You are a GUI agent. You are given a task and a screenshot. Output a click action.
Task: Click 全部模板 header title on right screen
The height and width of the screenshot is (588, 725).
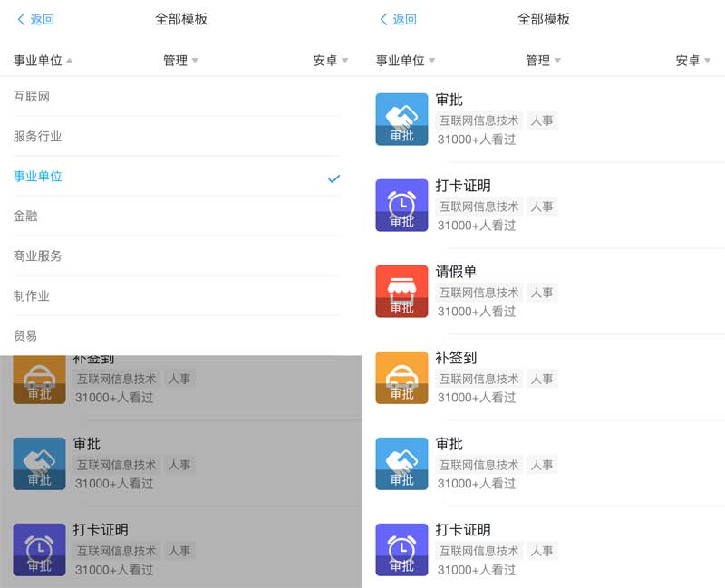[543, 19]
